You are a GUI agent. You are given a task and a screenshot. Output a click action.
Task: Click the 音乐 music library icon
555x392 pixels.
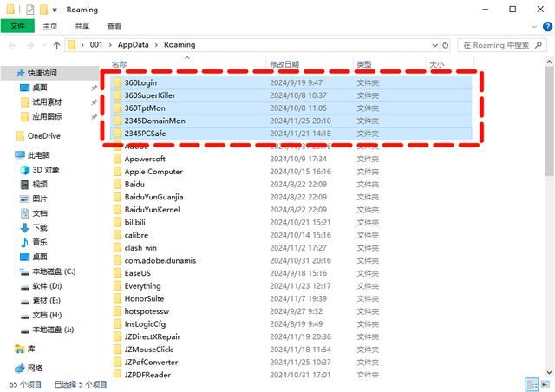[x=23, y=242]
